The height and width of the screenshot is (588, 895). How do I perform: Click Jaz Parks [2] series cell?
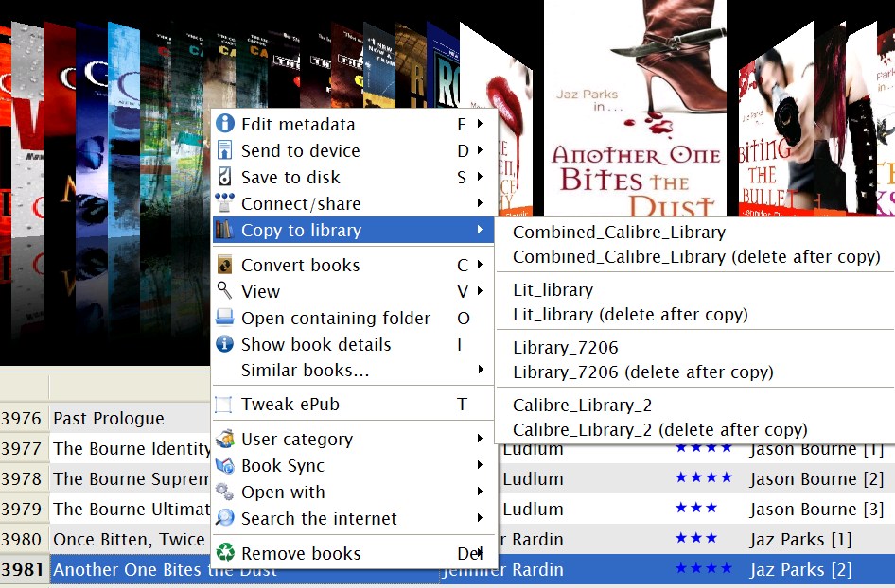coord(800,569)
